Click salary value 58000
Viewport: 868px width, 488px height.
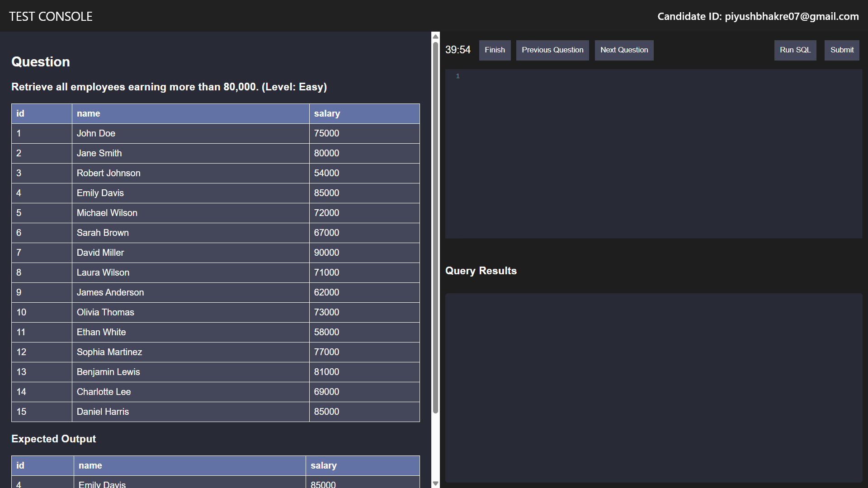[364, 333]
